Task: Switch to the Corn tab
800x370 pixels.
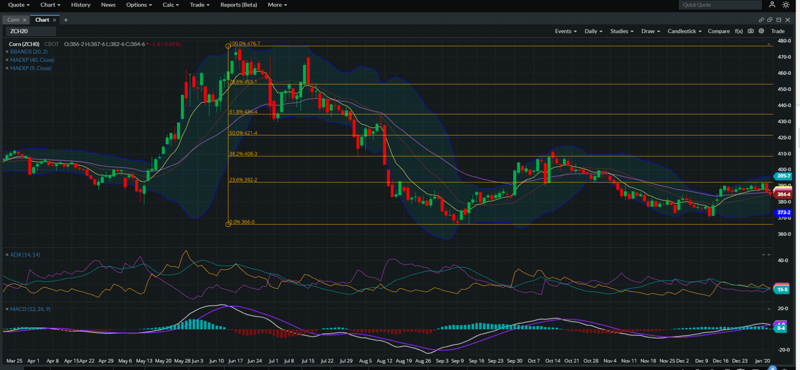Action: point(13,20)
